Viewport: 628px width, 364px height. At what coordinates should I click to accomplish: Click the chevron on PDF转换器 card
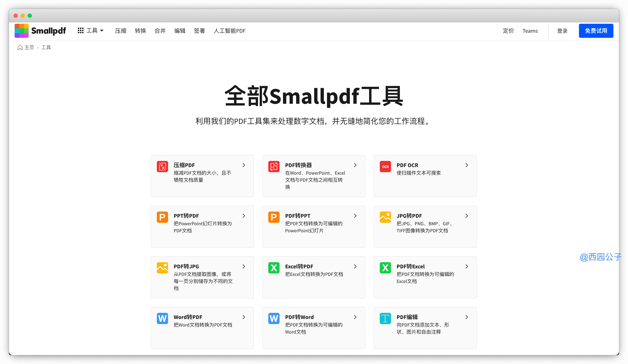pos(355,165)
